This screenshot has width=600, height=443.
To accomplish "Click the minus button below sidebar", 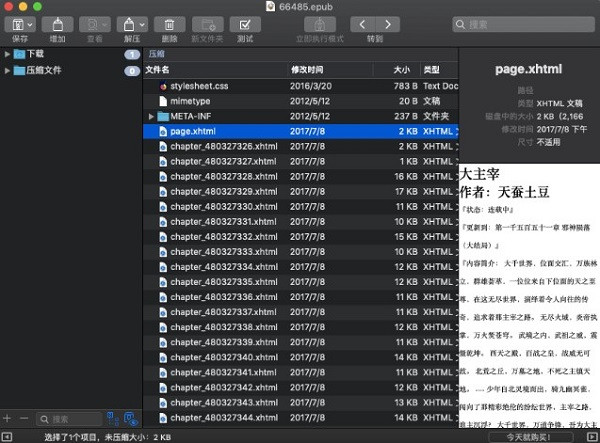I will click(24, 419).
